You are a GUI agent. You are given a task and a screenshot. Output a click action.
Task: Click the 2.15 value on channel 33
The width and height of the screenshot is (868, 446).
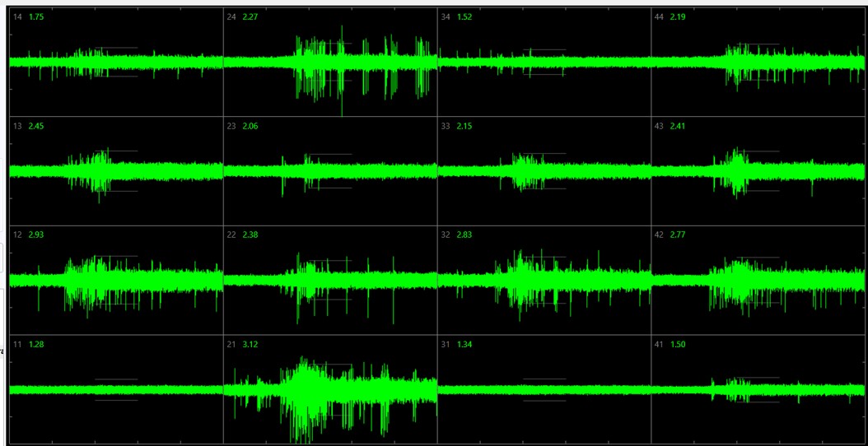[x=464, y=126]
